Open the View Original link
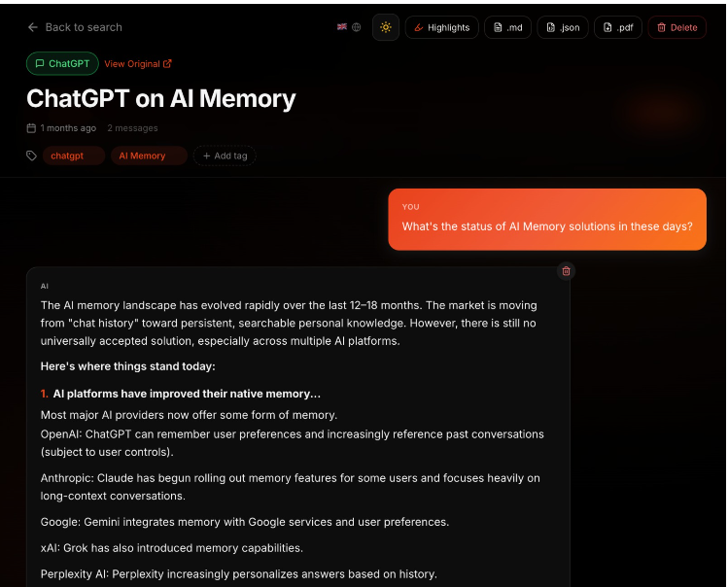Screen dimensions: 728x587 click(x=138, y=64)
